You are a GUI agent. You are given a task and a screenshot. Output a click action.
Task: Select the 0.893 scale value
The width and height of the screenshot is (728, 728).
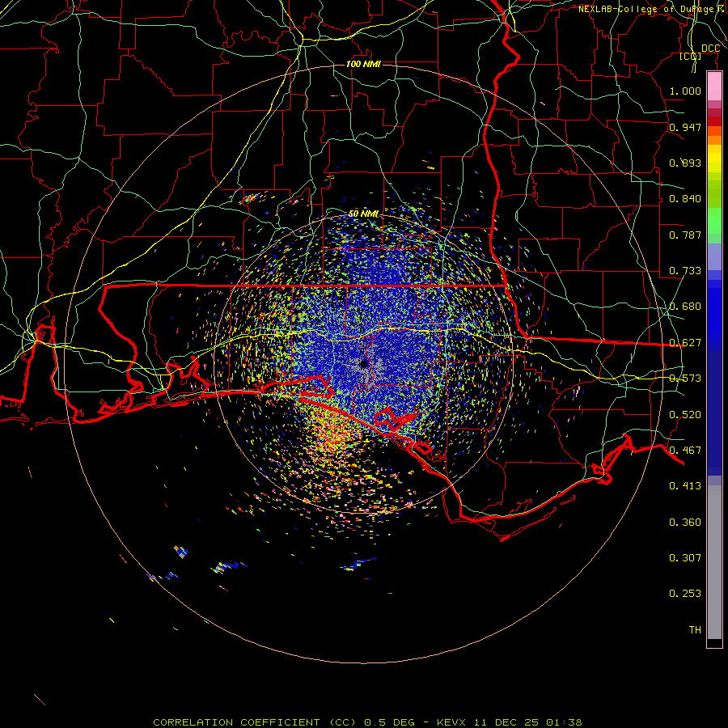tap(685, 163)
